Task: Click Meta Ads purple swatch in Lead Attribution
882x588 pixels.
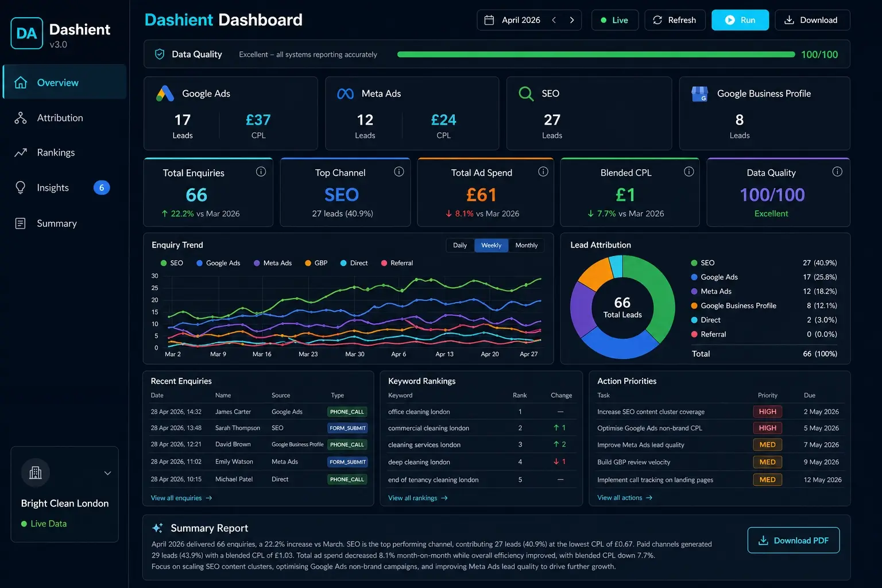Action: (694, 291)
